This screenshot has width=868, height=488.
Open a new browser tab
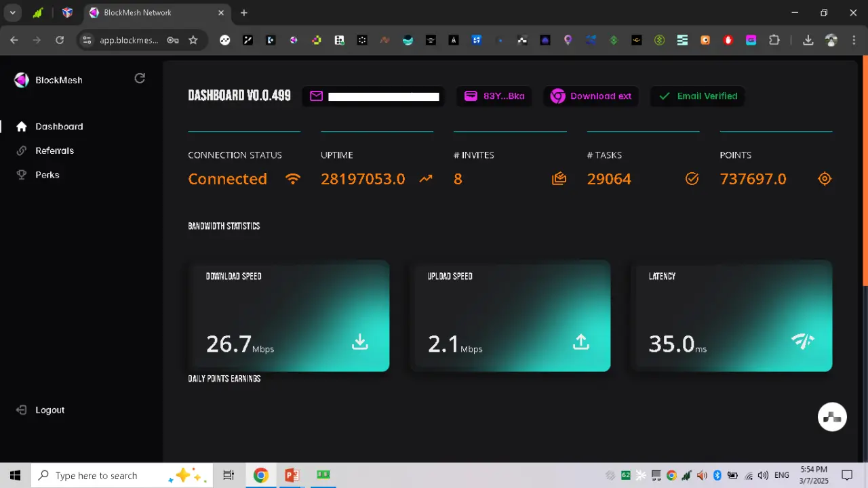(244, 13)
